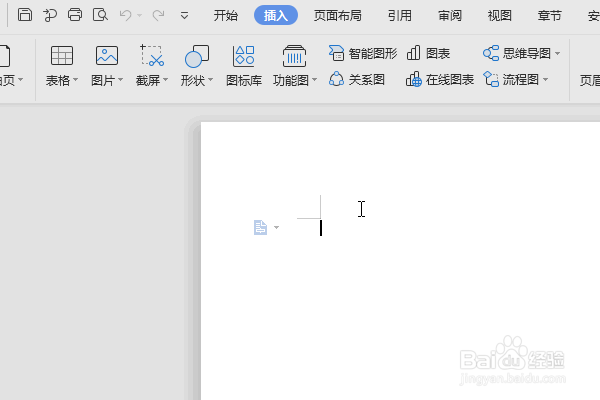
Task: Select the 插入 tab
Action: pos(276,15)
